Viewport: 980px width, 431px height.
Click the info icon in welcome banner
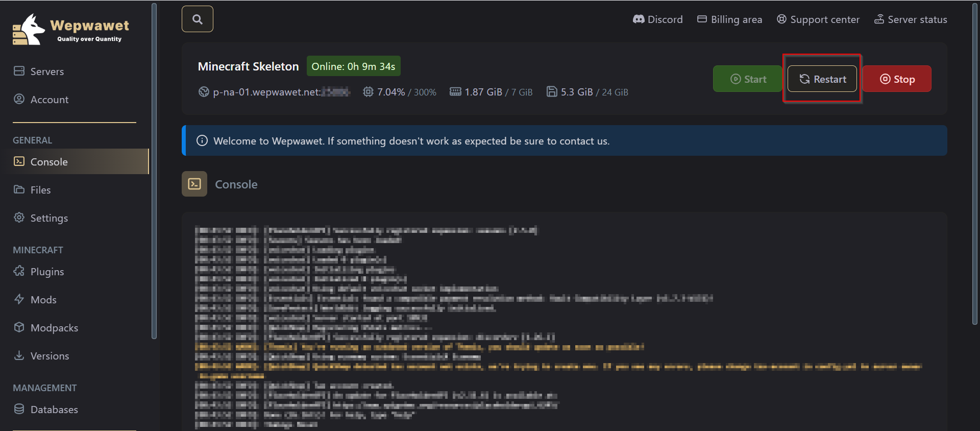[202, 140]
